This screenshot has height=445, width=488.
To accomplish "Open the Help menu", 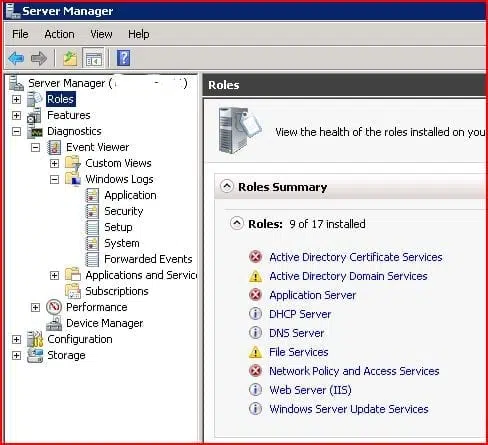I will pos(139,34).
